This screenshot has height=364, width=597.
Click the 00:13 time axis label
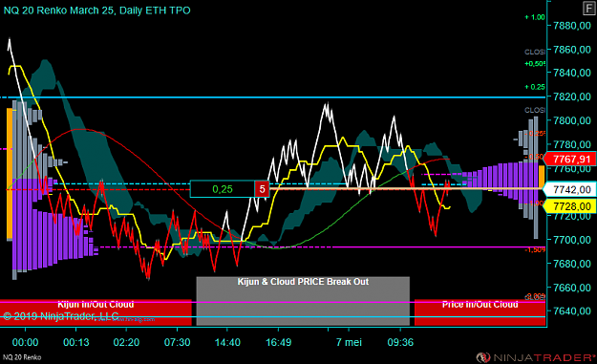(75, 342)
